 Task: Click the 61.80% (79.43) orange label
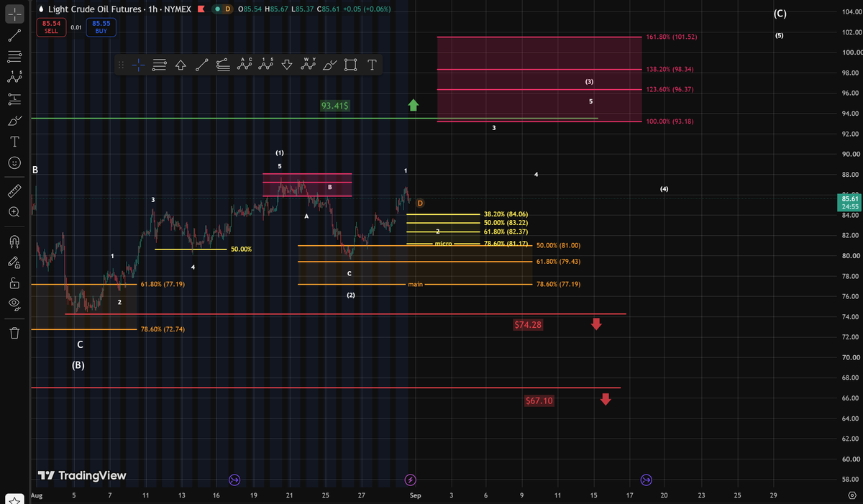(559, 261)
